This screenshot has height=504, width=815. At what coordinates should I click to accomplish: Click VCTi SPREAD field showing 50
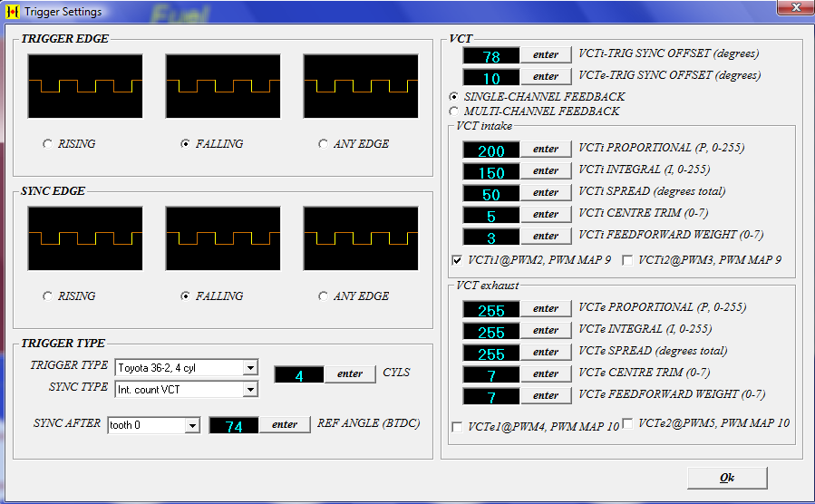tap(491, 194)
